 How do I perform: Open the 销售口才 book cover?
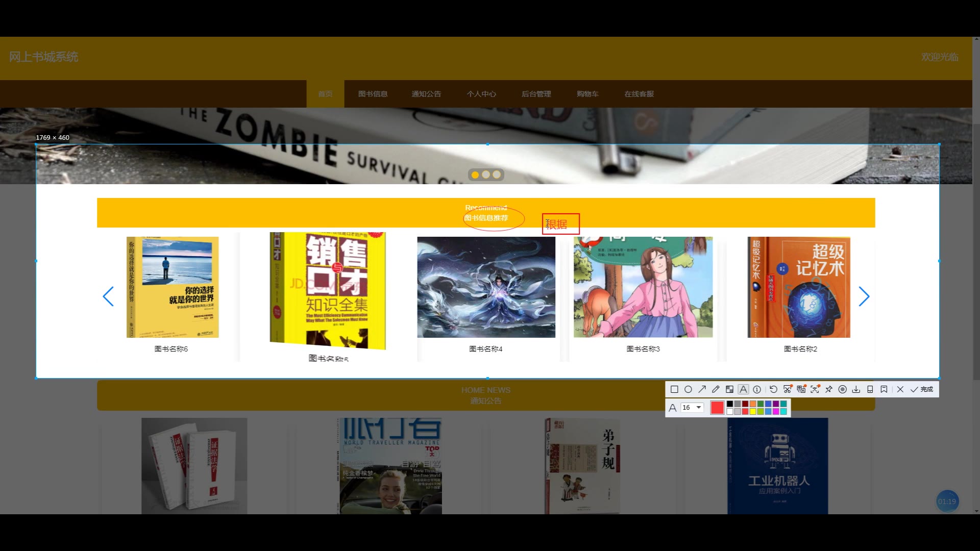pyautogui.click(x=328, y=291)
